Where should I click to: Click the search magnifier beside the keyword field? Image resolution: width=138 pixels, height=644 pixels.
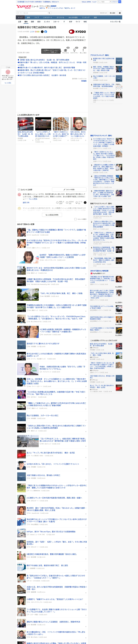(49, 13)
